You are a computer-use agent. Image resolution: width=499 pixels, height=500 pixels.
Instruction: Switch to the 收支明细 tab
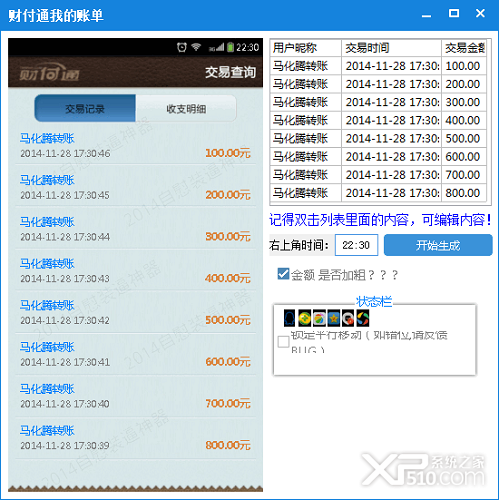[186, 108]
